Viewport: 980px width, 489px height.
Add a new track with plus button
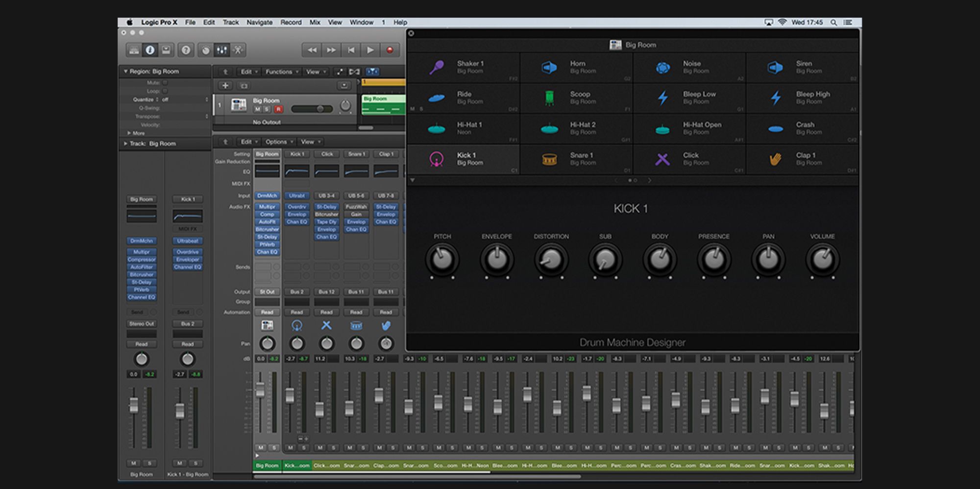(225, 86)
